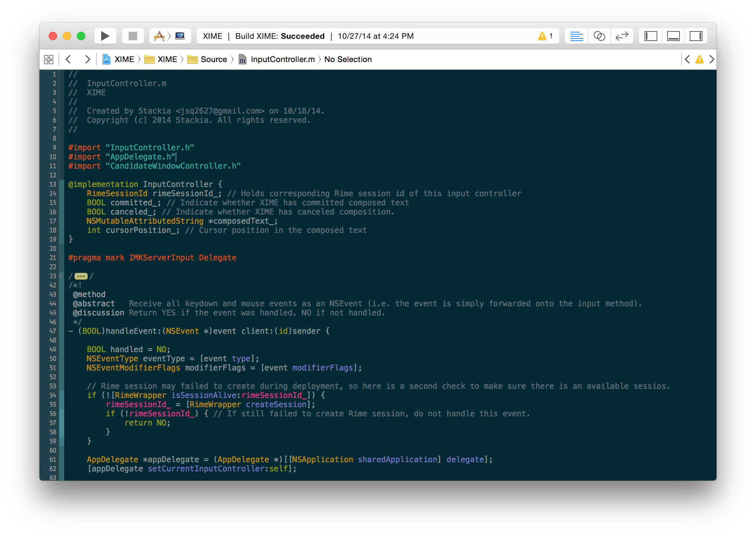Toggle the Debug area
Viewport: 756px width, 537px height.
[673, 36]
